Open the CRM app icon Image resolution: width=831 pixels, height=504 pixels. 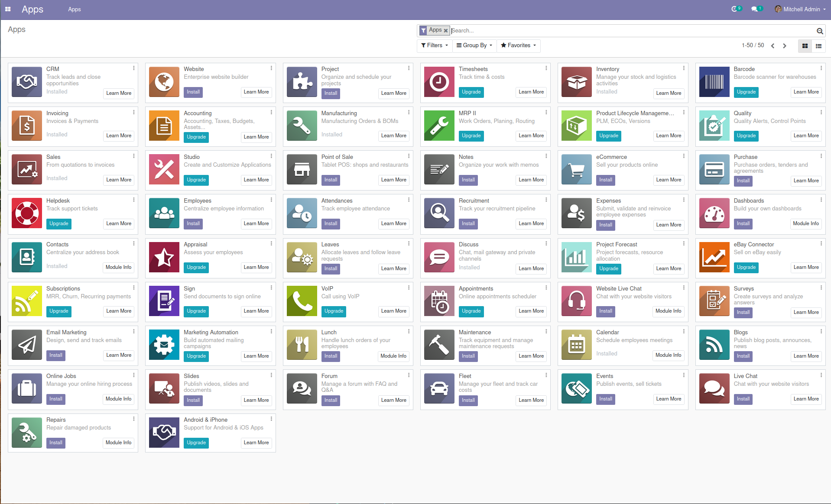pos(26,81)
